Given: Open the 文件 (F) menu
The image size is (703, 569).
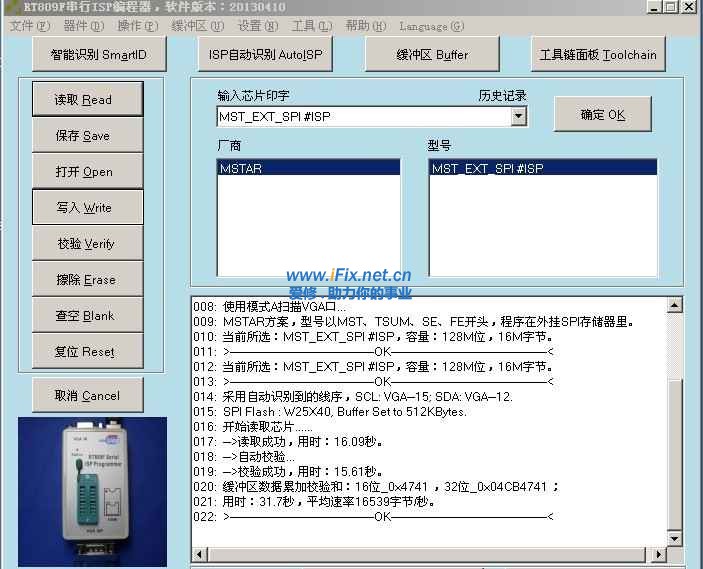Looking at the screenshot, I should [x=29, y=26].
